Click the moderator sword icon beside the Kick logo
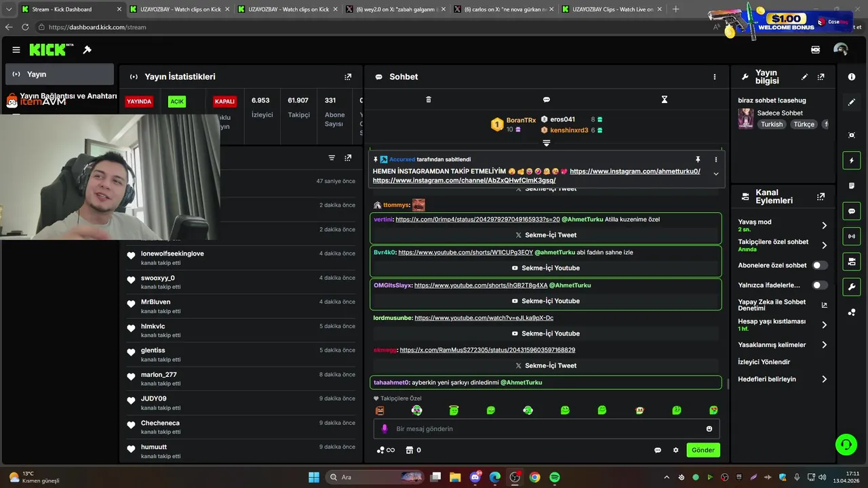This screenshot has width=868, height=488. coord(87,49)
